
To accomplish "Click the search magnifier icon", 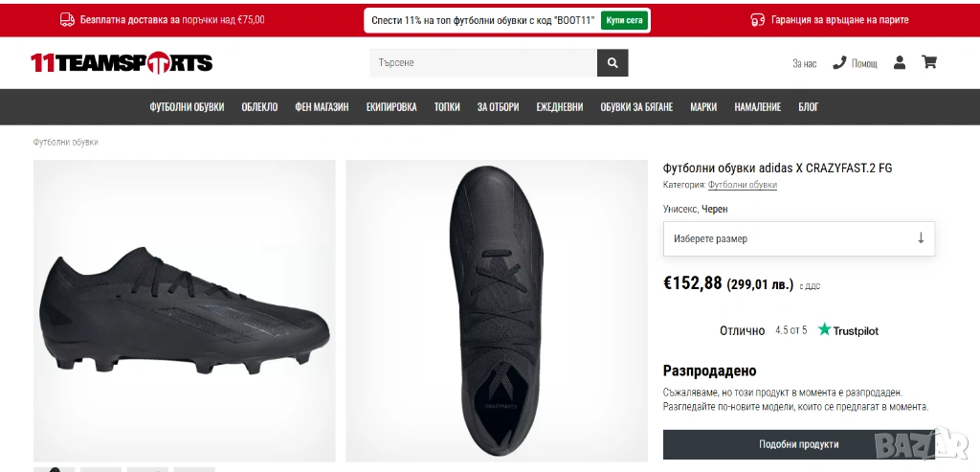I will click(x=612, y=63).
